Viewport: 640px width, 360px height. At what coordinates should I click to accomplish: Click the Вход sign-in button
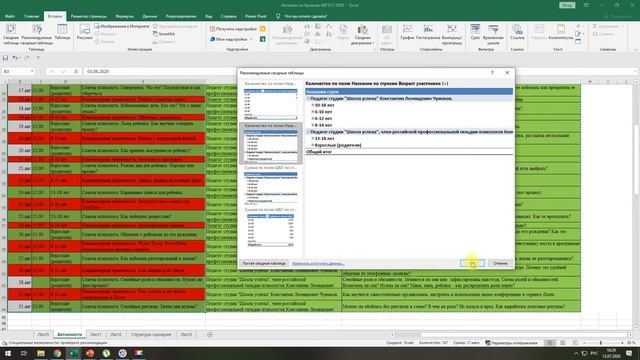pos(567,5)
